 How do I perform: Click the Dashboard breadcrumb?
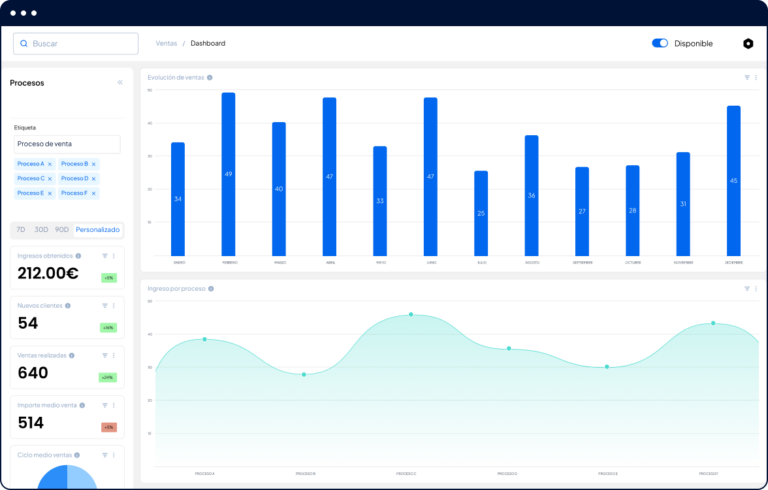(x=208, y=43)
